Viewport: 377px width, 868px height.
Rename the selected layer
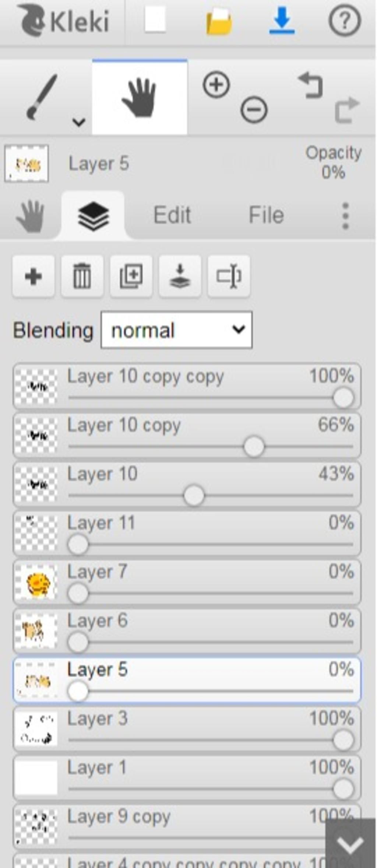coord(229,276)
